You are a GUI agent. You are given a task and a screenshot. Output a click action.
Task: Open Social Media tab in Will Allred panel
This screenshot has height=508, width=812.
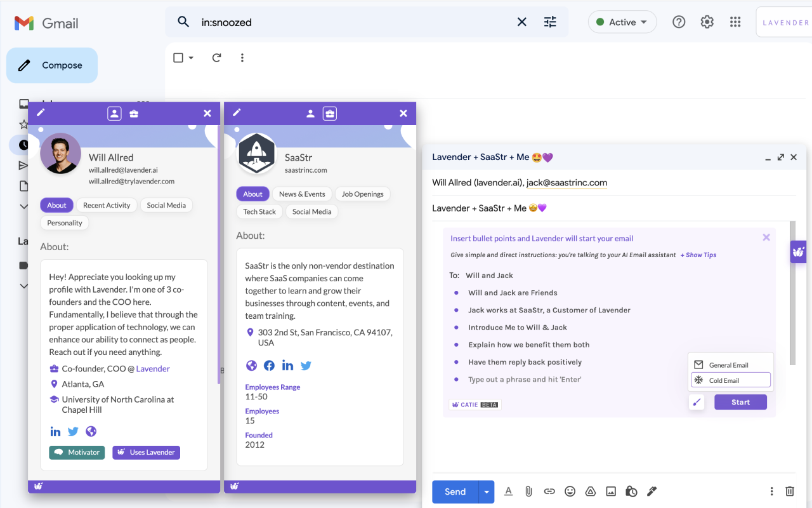[x=166, y=205]
